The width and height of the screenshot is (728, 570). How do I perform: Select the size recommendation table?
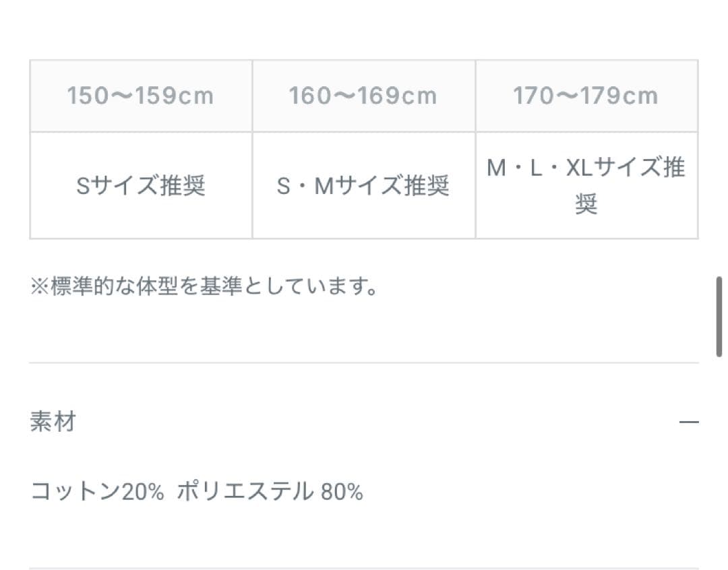(x=363, y=150)
